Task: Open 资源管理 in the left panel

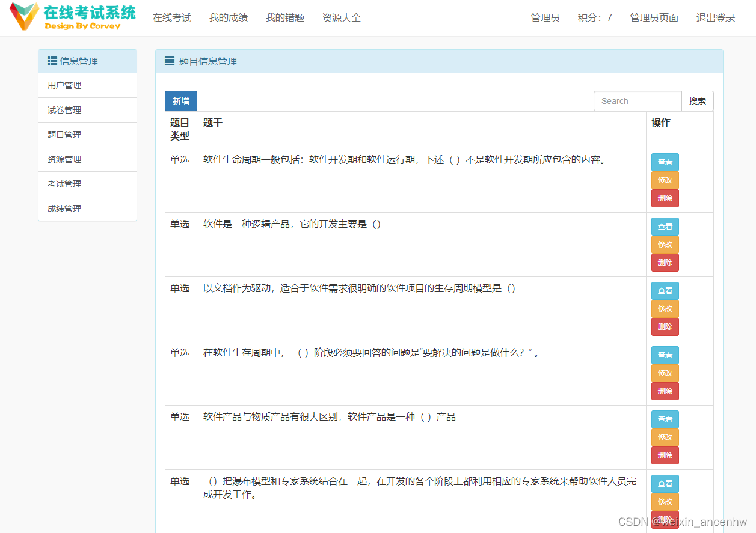Action: click(x=64, y=159)
